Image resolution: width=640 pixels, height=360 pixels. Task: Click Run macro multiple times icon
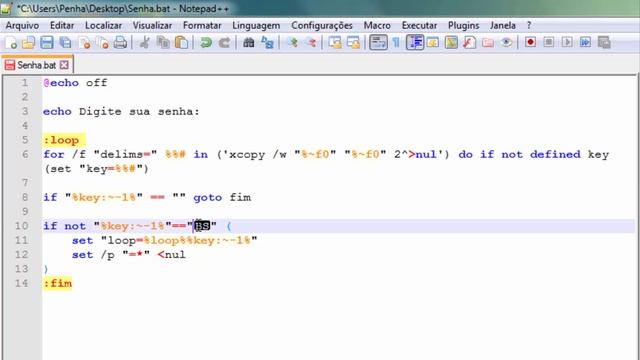pos(585,42)
